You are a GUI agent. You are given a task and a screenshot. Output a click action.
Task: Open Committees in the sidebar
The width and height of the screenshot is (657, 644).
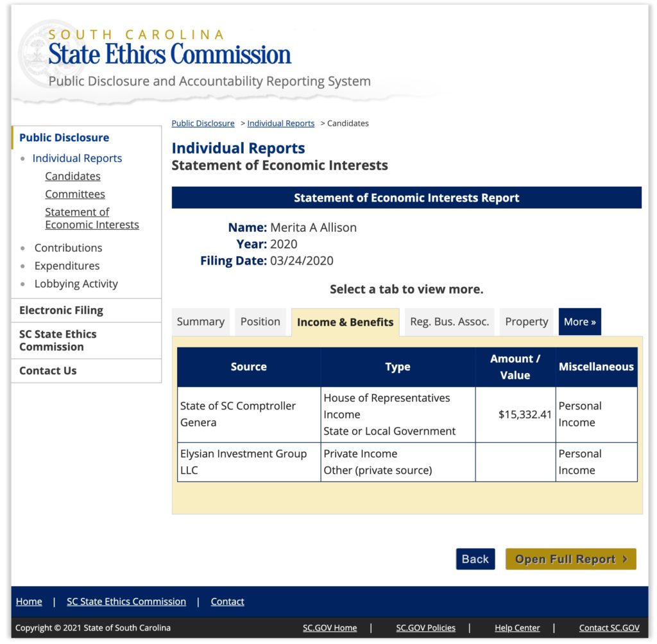coord(75,194)
